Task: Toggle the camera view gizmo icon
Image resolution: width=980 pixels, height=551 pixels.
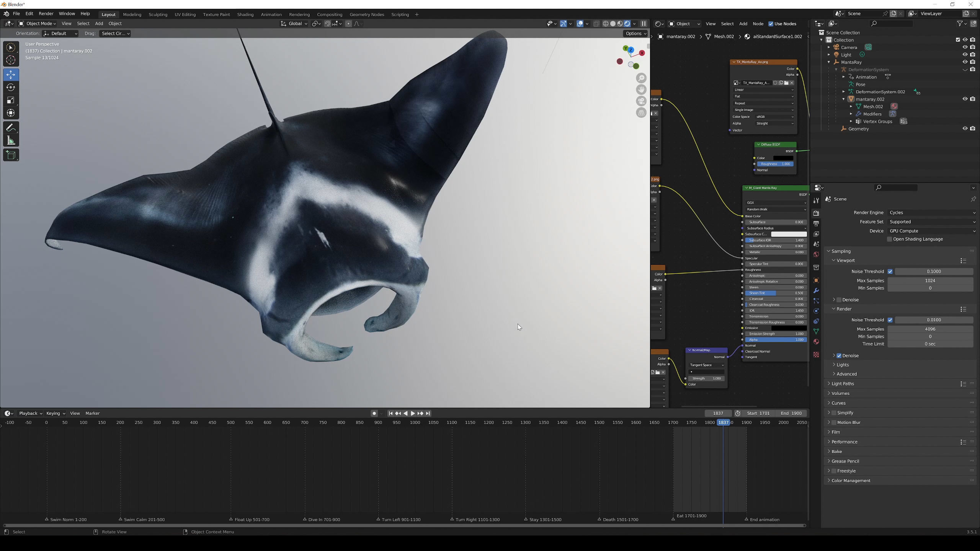Action: coord(641,101)
